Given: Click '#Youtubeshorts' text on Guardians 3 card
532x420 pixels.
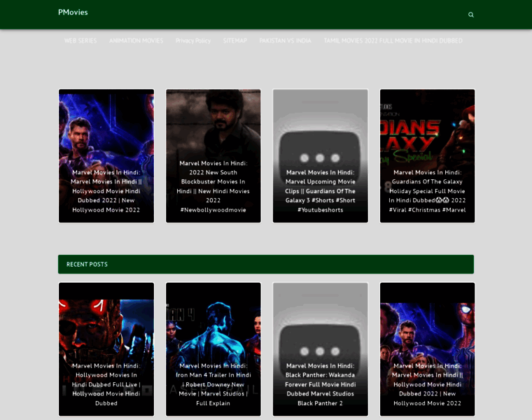Looking at the screenshot, I should (321, 210).
